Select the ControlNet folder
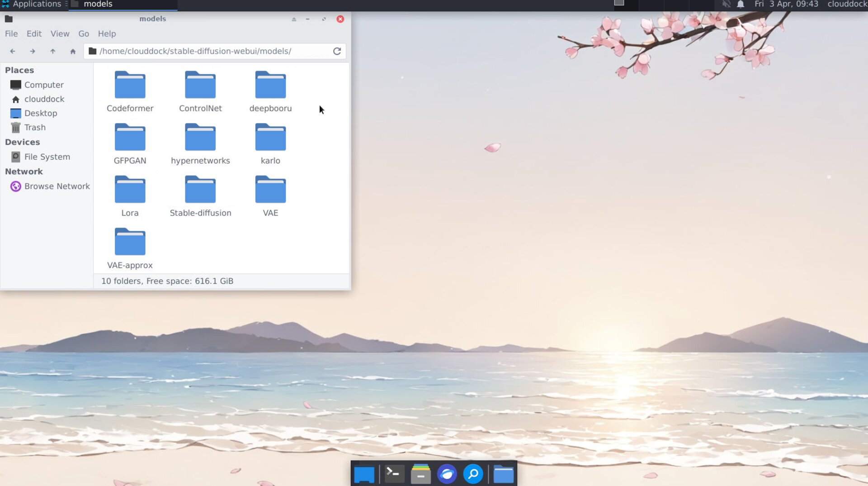The height and width of the screenshot is (486, 868). [x=200, y=86]
